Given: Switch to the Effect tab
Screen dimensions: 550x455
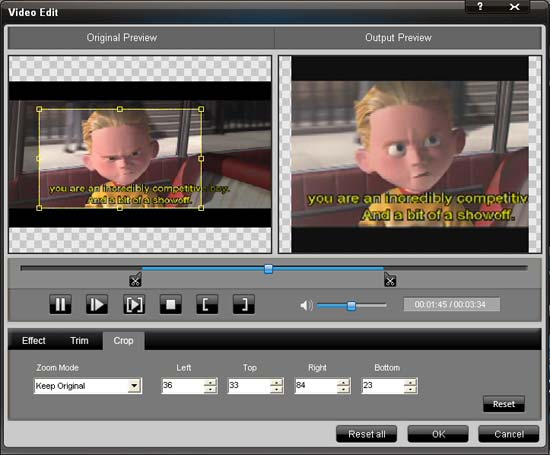Looking at the screenshot, I should (34, 341).
